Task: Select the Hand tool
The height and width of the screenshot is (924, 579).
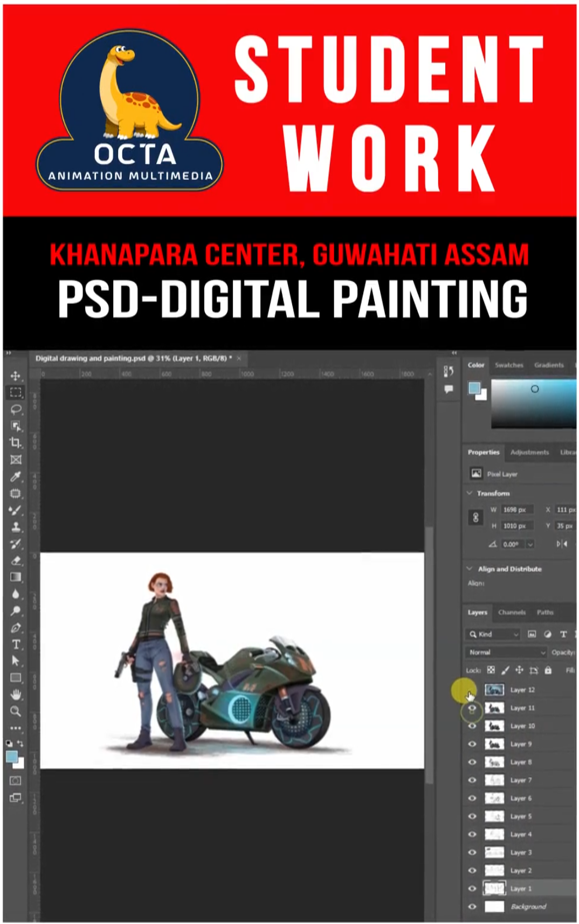Action: coord(16,694)
